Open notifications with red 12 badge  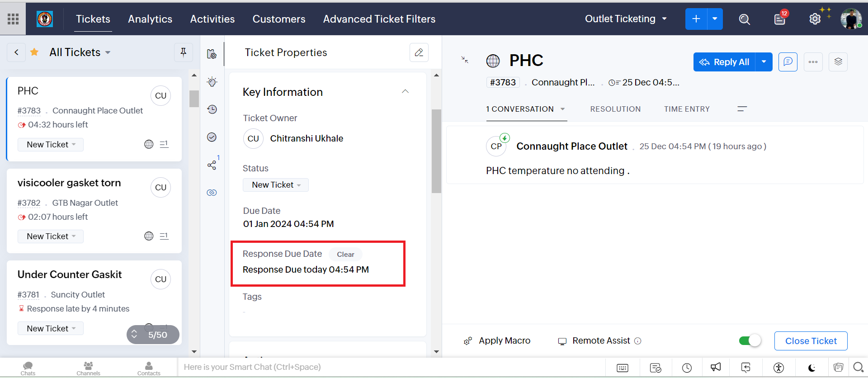(x=780, y=19)
